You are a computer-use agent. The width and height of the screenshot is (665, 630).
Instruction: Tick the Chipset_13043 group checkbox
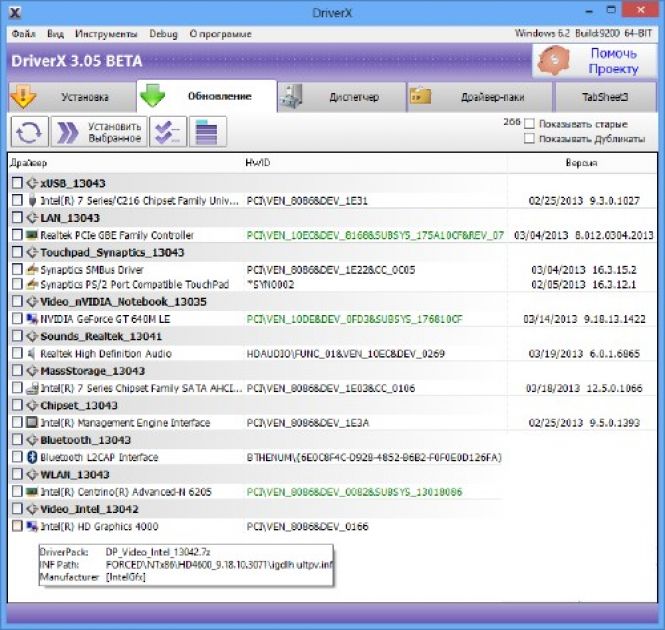tap(17, 405)
